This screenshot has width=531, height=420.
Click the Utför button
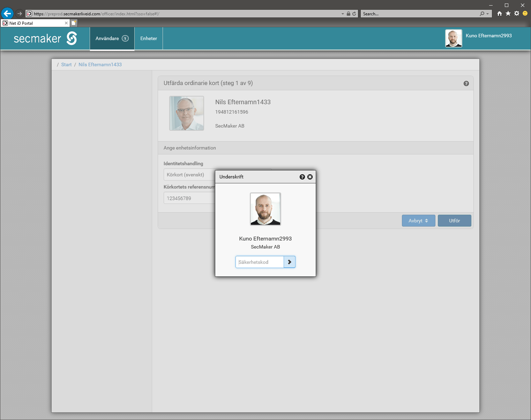pos(454,221)
